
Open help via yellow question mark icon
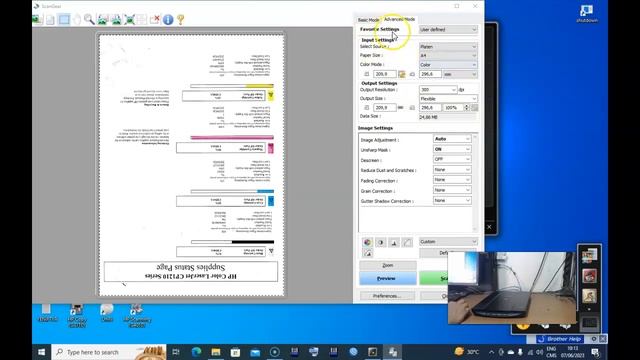[x=181, y=19]
